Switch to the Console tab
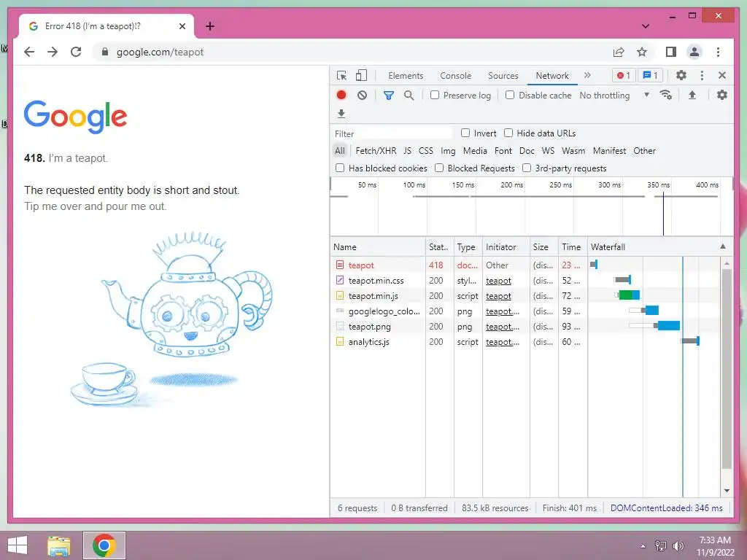747x560 pixels. pyautogui.click(x=455, y=76)
